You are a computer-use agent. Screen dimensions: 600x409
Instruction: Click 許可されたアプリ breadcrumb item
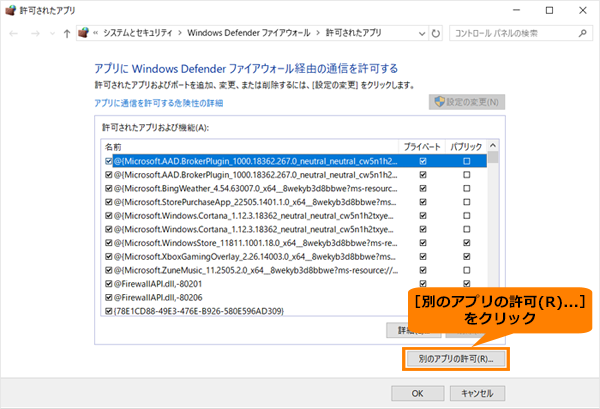click(354, 33)
